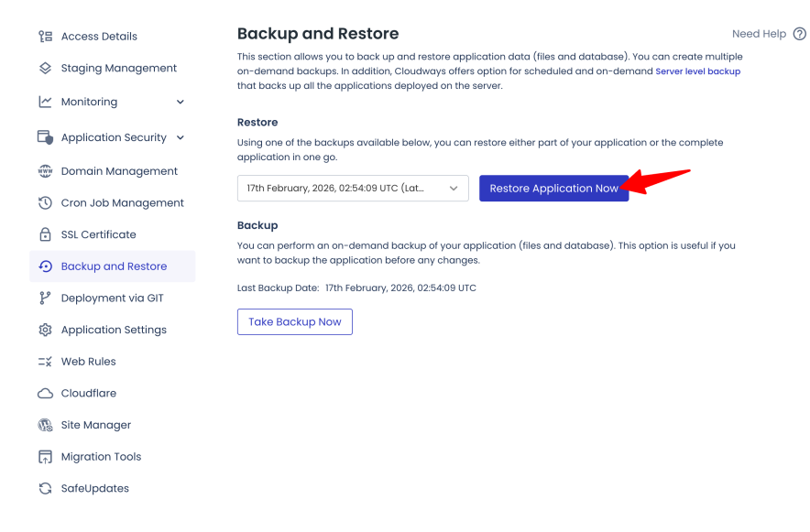Open Monitoring via its chart icon

pos(41,102)
